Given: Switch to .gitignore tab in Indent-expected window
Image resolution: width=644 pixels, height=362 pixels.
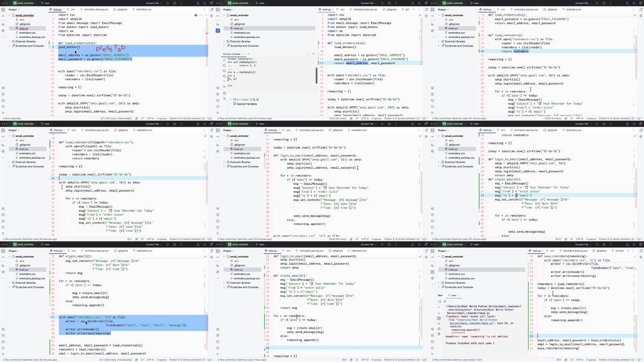Looking at the screenshot, I should (x=120, y=9).
